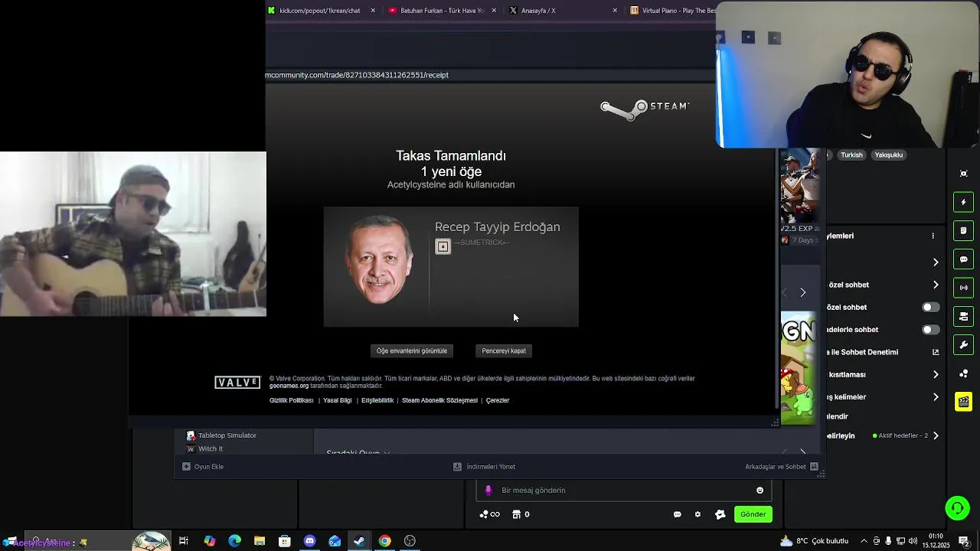Click the Recep Tayyip Erdoğan item image
980x551 pixels.
[x=378, y=261]
